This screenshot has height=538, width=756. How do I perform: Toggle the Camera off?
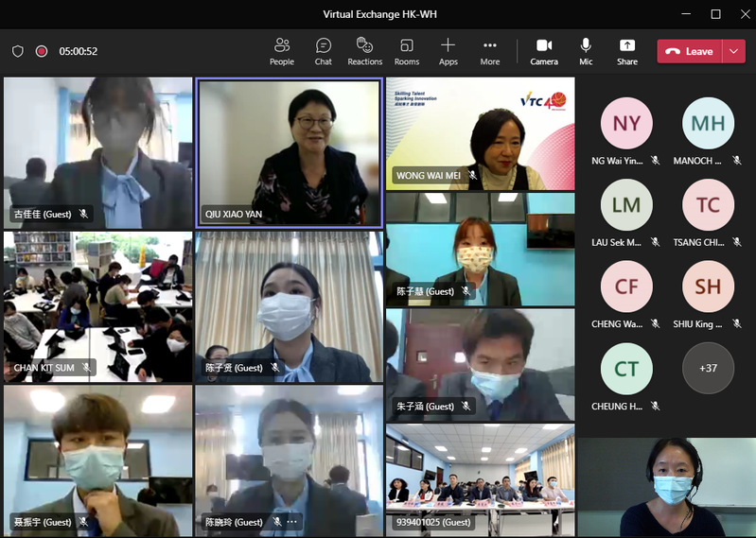544,51
